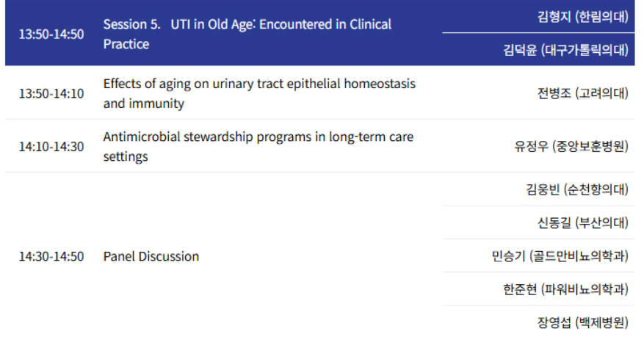This screenshot has width=644, height=337.
Task: Select panelist 한준현 (파워비뇨의학과)
Action: [565, 289]
